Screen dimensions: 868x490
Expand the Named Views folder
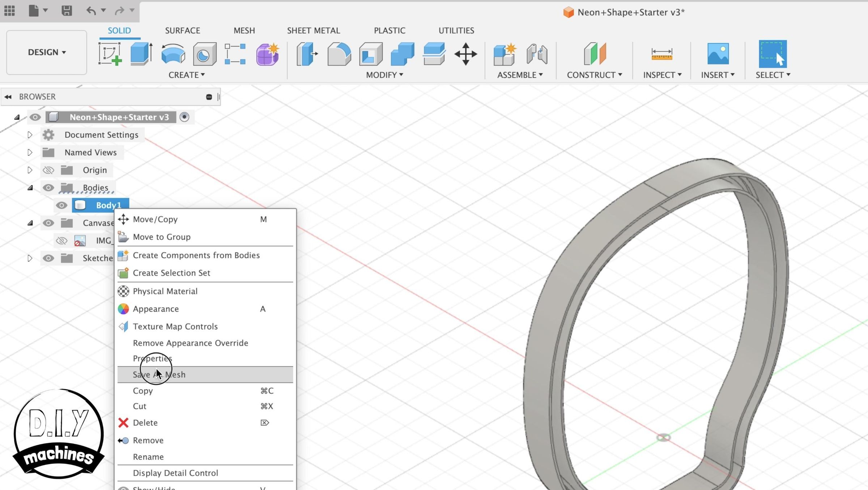click(x=30, y=152)
